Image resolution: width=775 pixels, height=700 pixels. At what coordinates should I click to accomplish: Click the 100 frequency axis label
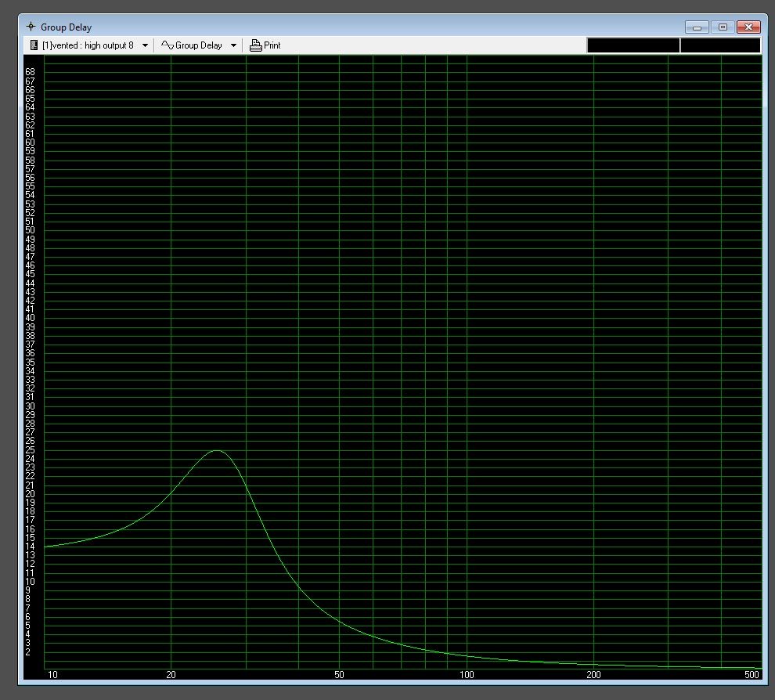pyautogui.click(x=467, y=675)
